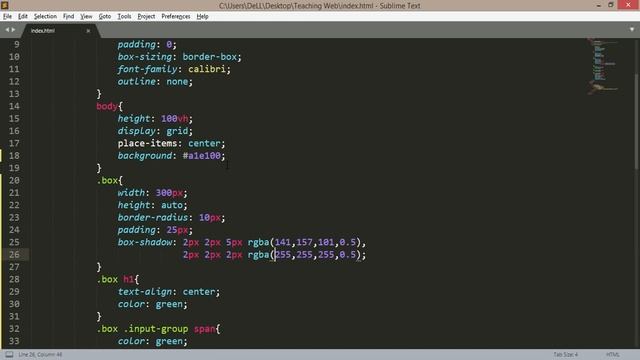The image size is (640, 360).
Task: Click '.box h1' selector on line 28
Action: pyautogui.click(x=115, y=280)
